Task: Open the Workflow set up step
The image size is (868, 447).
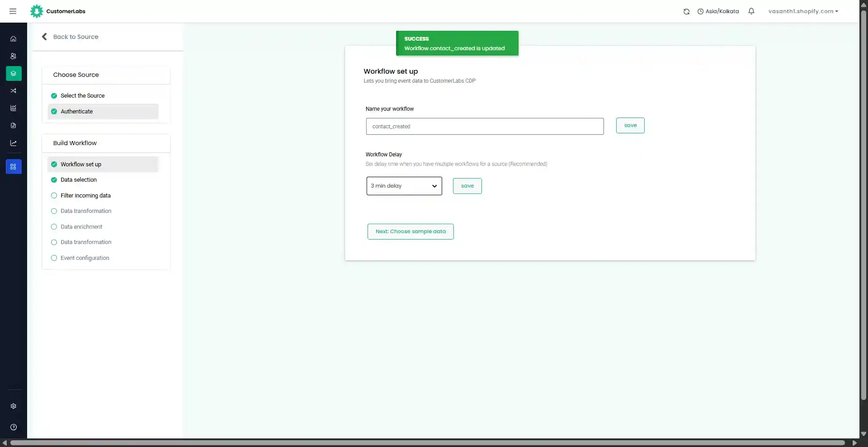Action: [103, 165]
